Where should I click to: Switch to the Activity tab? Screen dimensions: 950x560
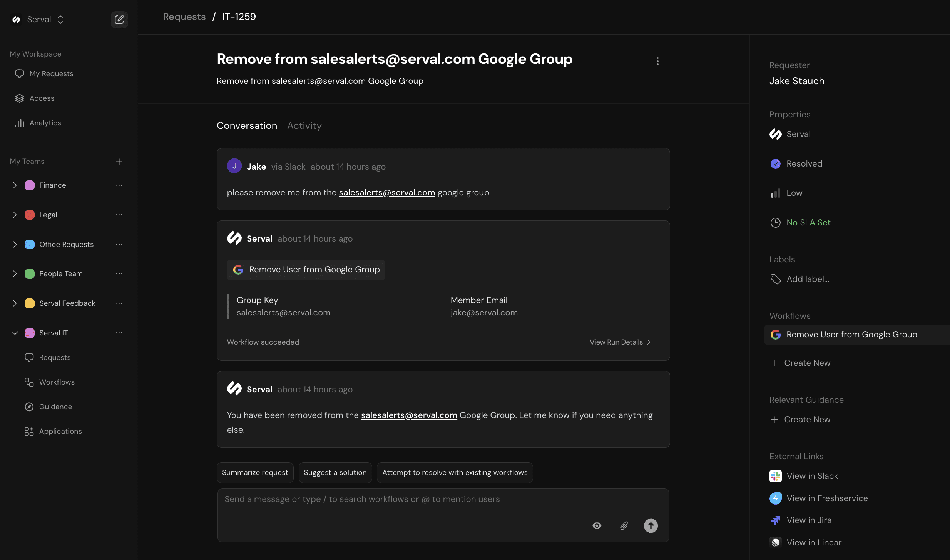pyautogui.click(x=304, y=125)
